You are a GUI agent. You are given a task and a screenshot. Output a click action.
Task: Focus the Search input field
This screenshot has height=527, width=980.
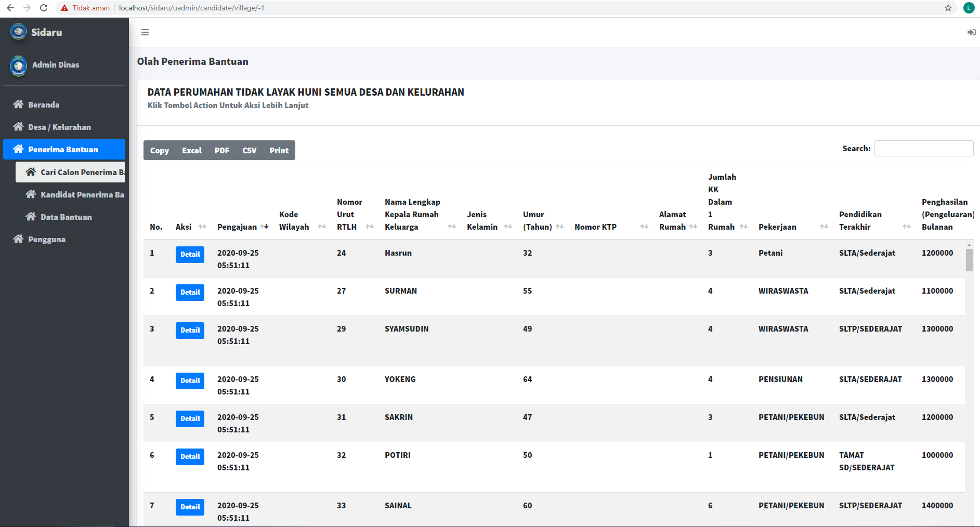click(x=923, y=149)
